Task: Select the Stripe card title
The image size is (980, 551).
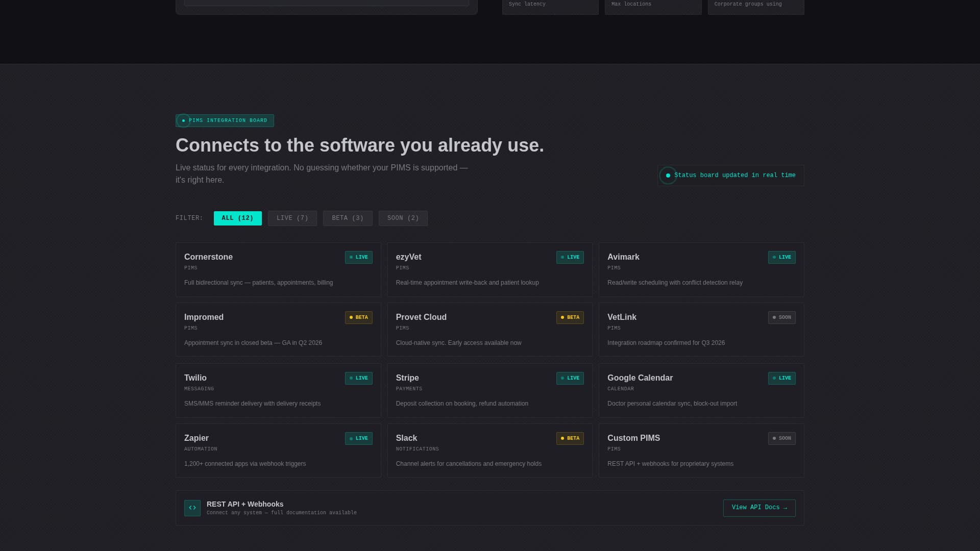Action: pos(407,378)
